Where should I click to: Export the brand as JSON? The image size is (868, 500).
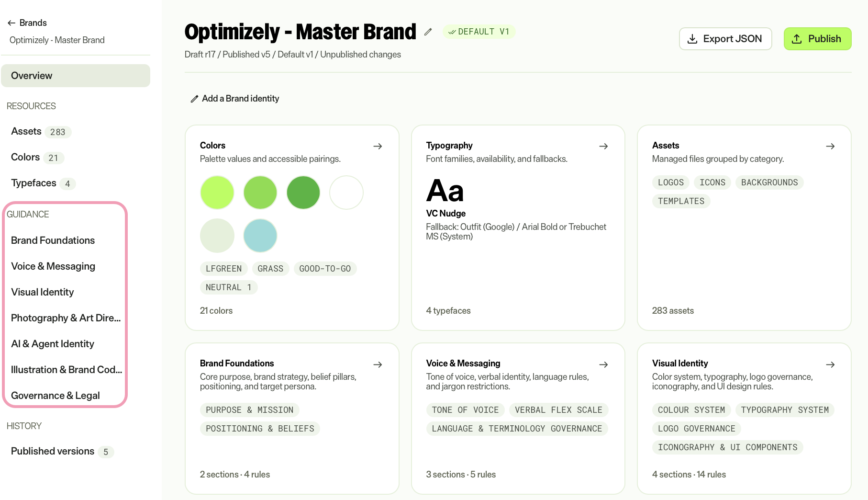725,39
